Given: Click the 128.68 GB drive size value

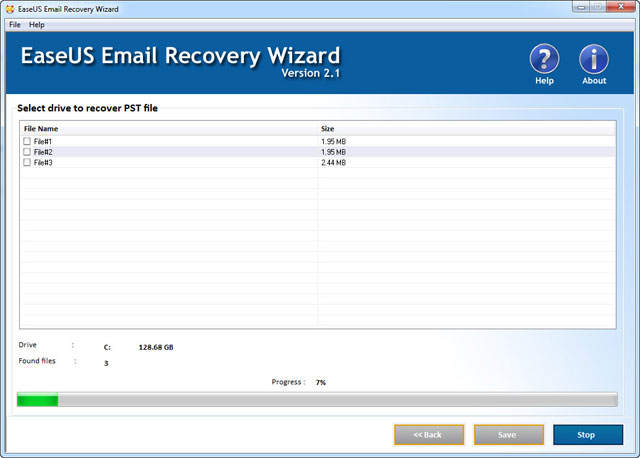Looking at the screenshot, I should 156,347.
